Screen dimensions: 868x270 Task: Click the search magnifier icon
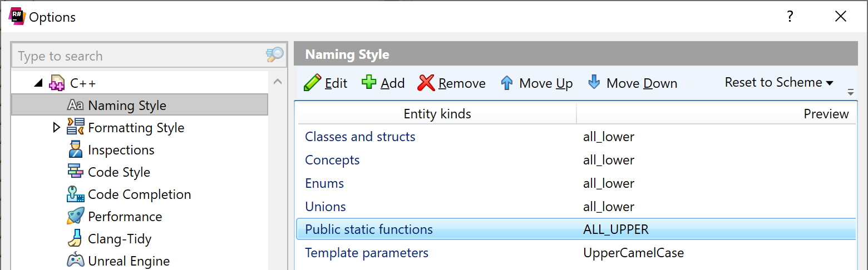tap(275, 55)
